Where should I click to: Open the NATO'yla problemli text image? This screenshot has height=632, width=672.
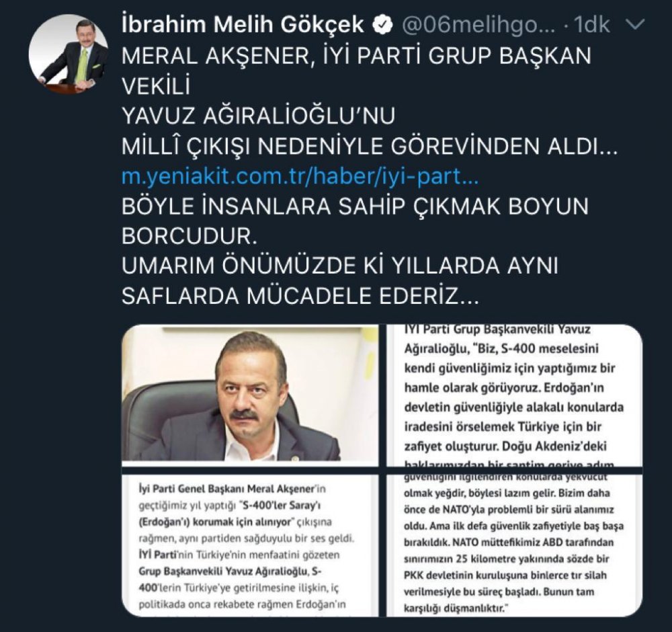point(514,545)
